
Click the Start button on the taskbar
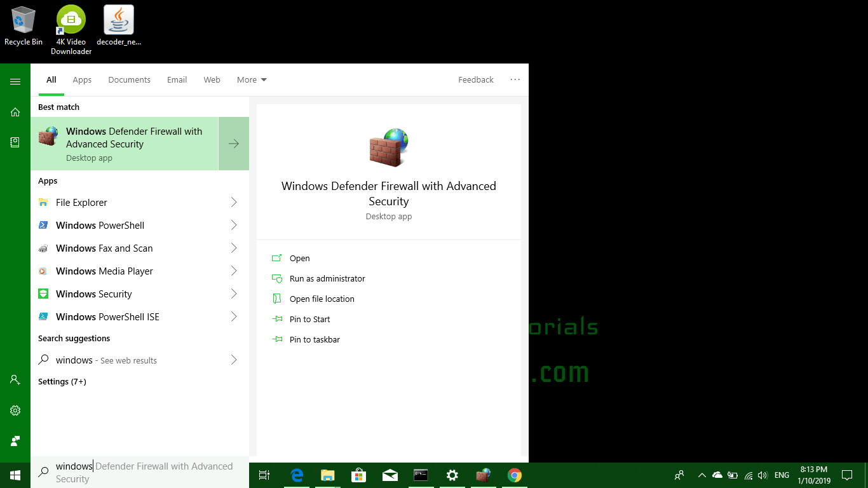click(x=15, y=475)
